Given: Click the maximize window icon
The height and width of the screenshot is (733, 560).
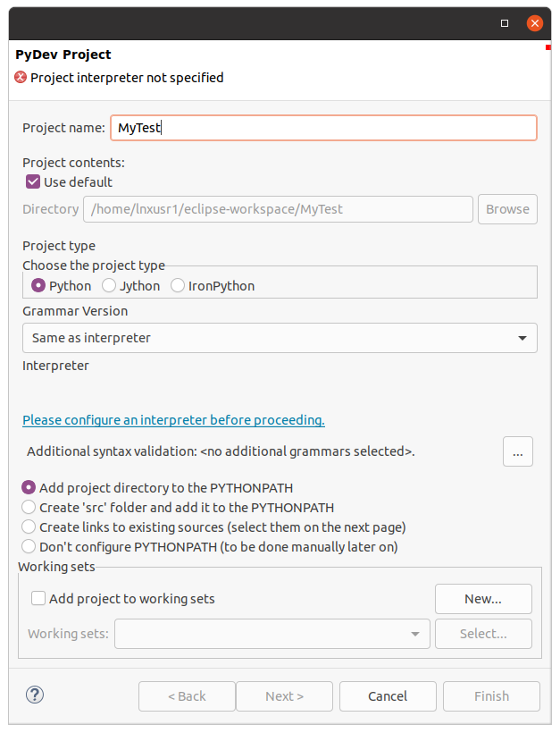Looking at the screenshot, I should click(x=505, y=23).
